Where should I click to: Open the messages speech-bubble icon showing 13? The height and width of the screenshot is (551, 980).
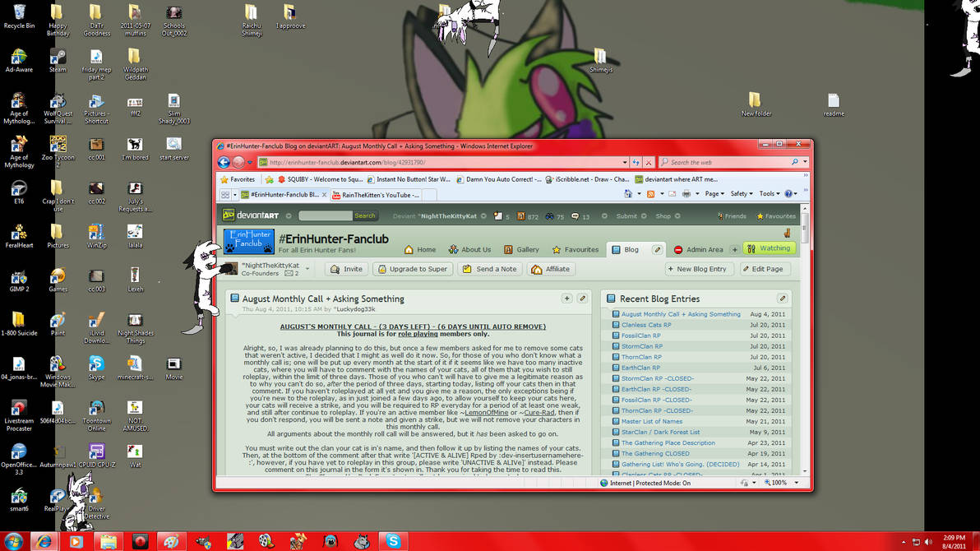coord(575,216)
